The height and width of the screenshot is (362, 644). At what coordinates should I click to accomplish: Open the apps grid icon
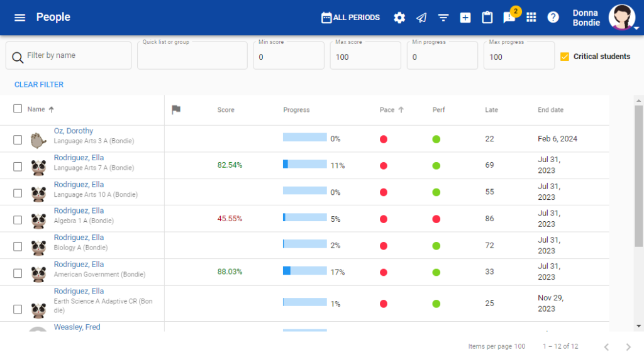point(531,18)
